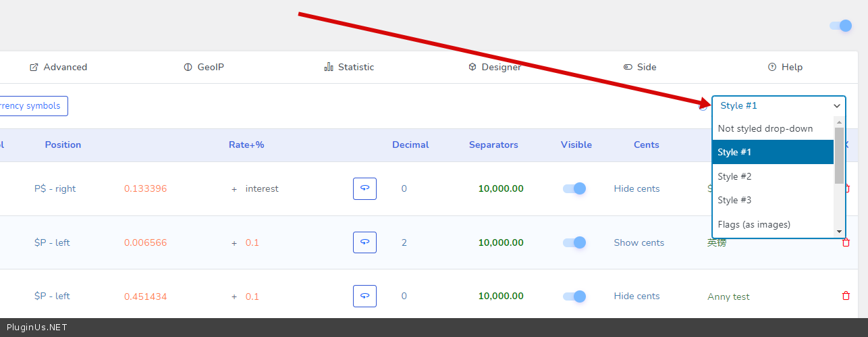Choose 'Flags (as images)' option

pos(773,224)
